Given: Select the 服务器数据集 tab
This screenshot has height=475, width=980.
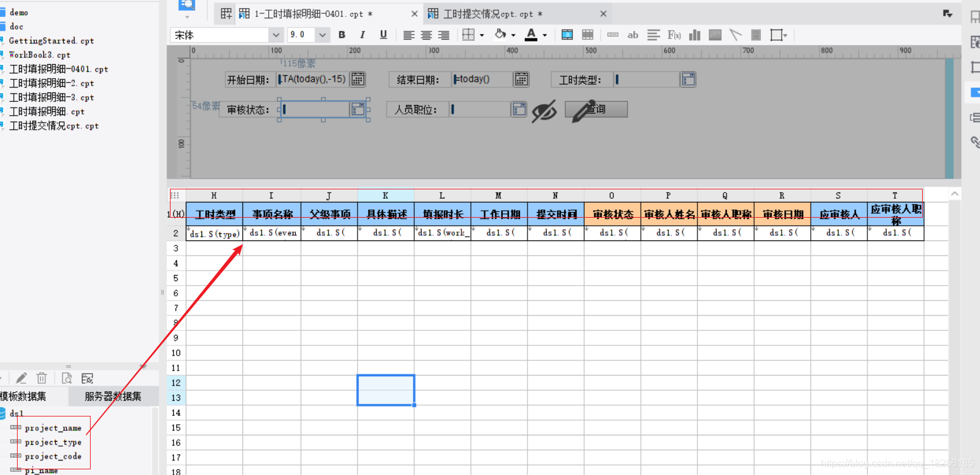Looking at the screenshot, I should 113,396.
